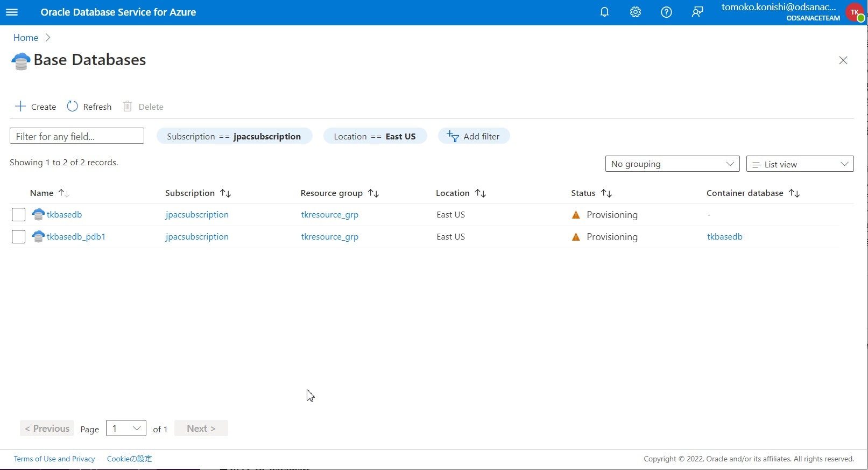868x470 pixels.
Task: Click East US in tkbasedb_pdb1 row
Action: (450, 236)
